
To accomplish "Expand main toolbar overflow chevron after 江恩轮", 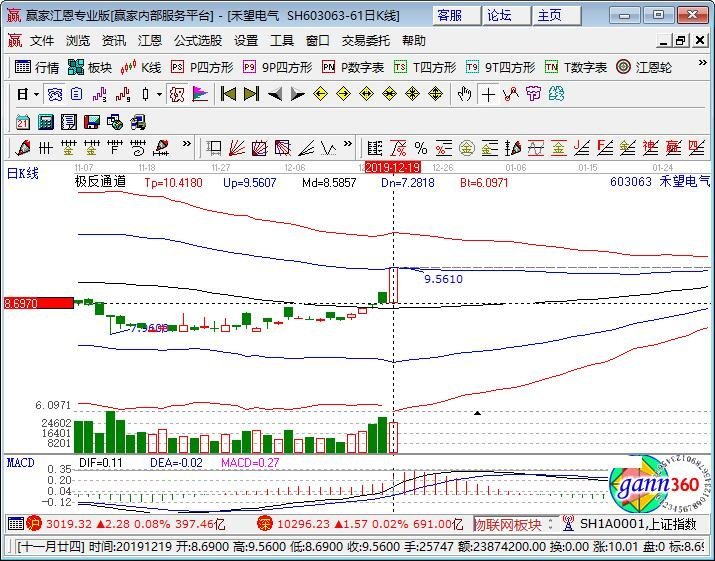I will click(x=703, y=63).
